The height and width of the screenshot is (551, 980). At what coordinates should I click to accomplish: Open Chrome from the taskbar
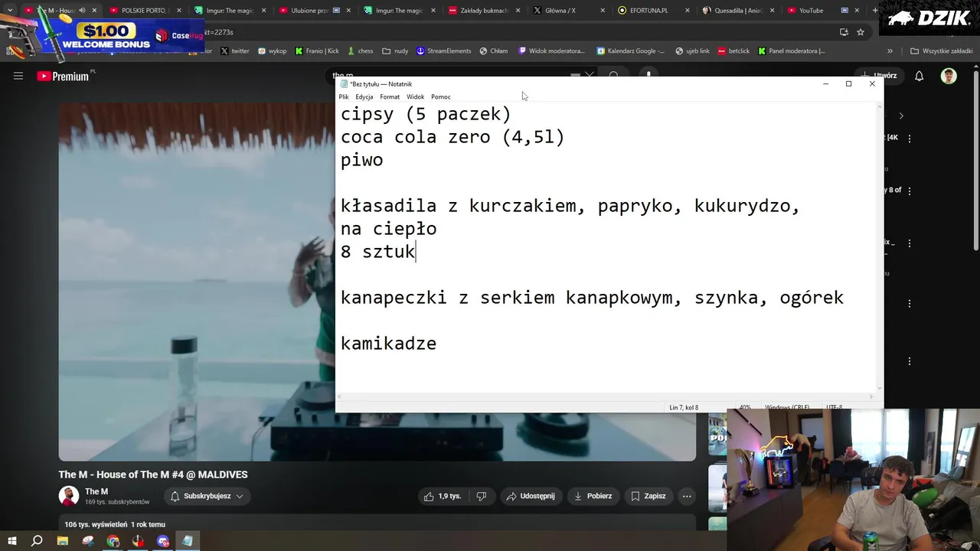(x=113, y=541)
